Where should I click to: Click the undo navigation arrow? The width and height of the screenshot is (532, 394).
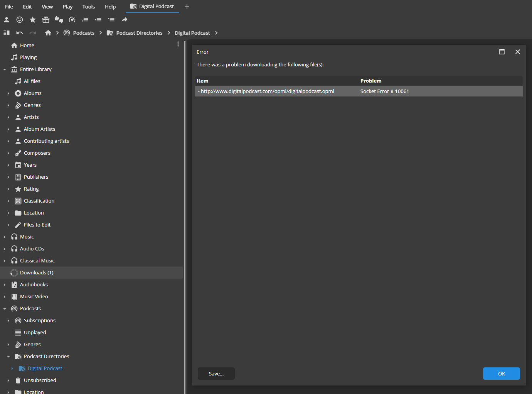[20, 33]
